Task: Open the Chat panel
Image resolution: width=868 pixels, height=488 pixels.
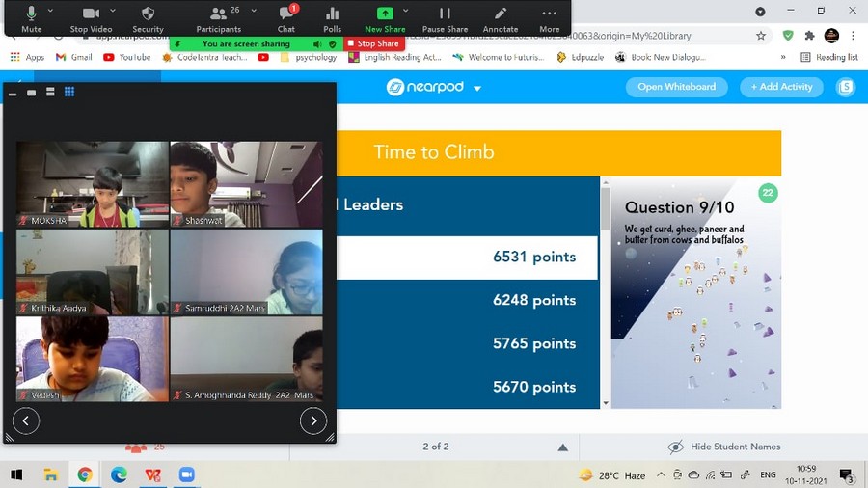Action: (x=286, y=14)
